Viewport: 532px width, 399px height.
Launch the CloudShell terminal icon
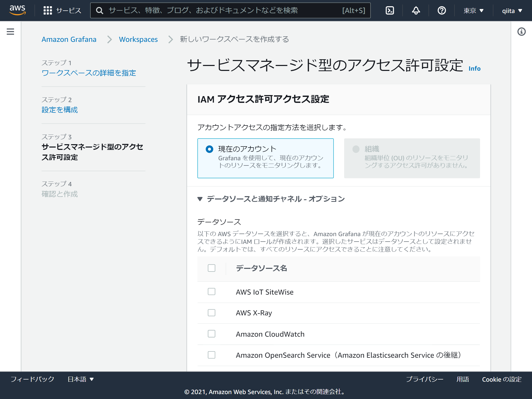[390, 10]
